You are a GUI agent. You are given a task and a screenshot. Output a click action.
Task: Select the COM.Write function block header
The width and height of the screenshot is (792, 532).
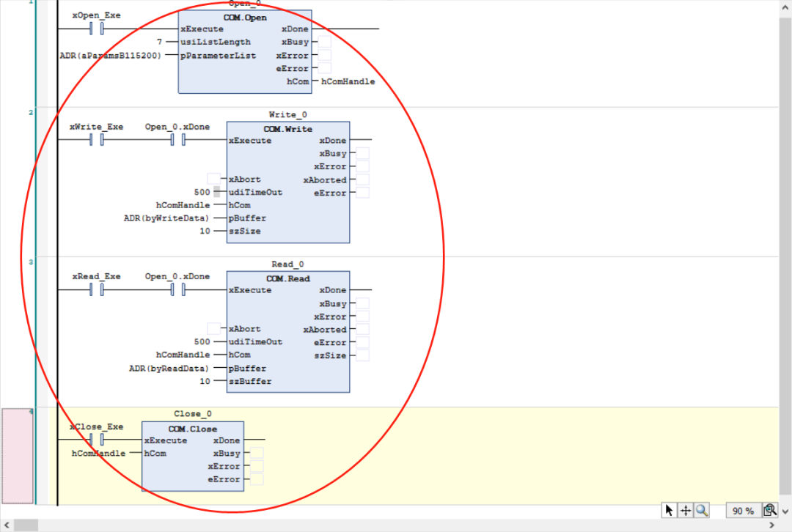click(x=287, y=128)
